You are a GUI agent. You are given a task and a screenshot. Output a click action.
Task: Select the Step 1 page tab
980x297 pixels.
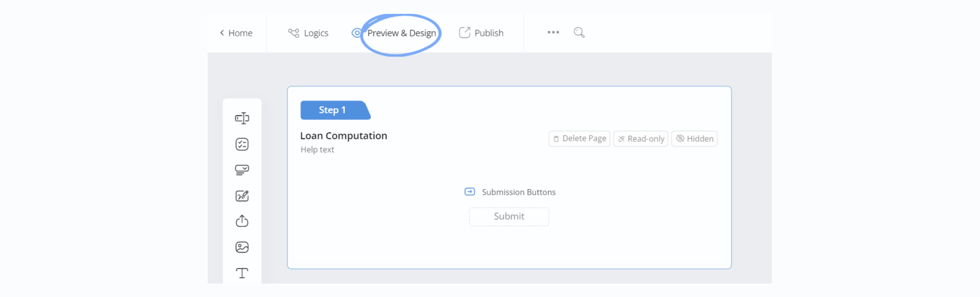(x=332, y=110)
